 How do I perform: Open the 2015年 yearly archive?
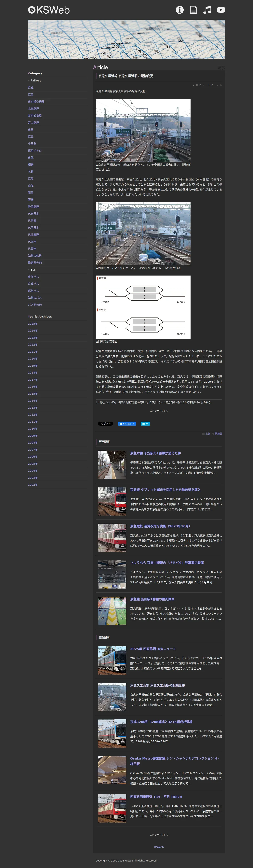33,393
